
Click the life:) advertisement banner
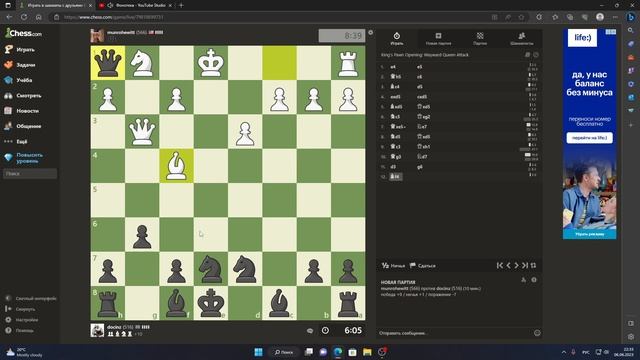click(x=590, y=133)
